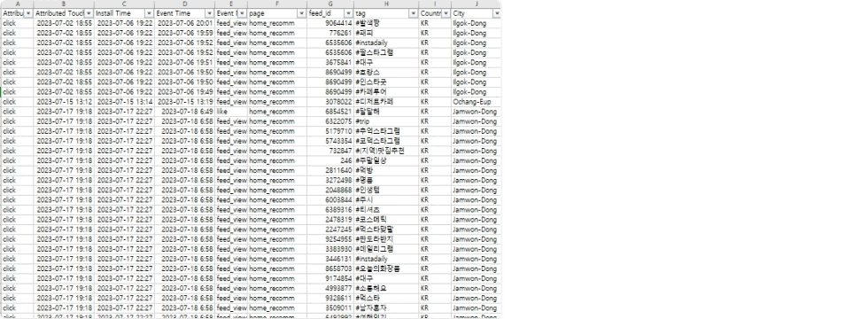Screen dimensions: 868x319
Task: Select feed_id cell 9328611
Action: coord(330,298)
